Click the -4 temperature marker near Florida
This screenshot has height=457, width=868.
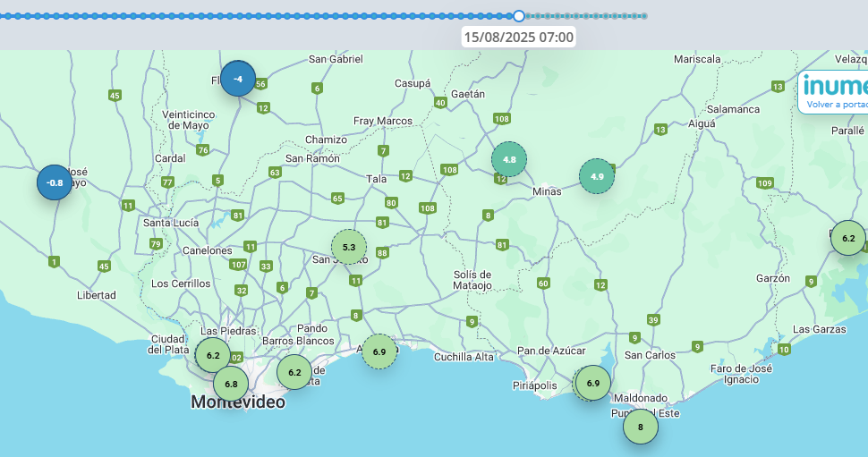(x=238, y=79)
